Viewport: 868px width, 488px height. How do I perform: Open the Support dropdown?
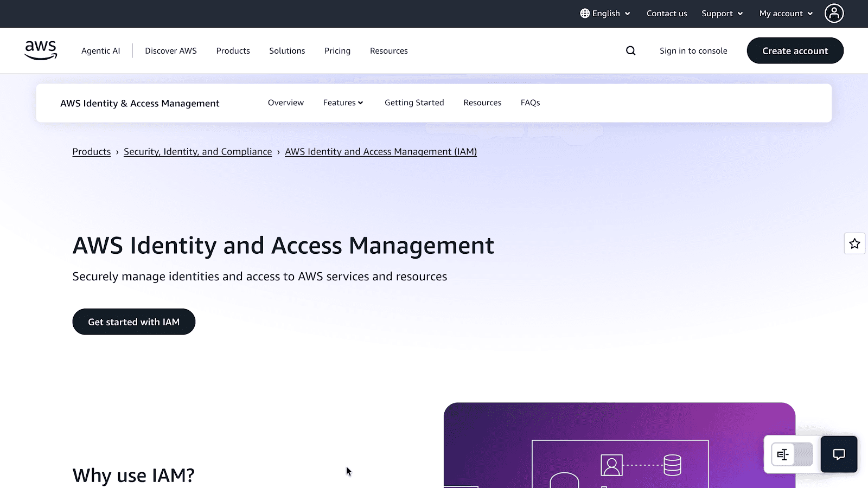click(722, 13)
